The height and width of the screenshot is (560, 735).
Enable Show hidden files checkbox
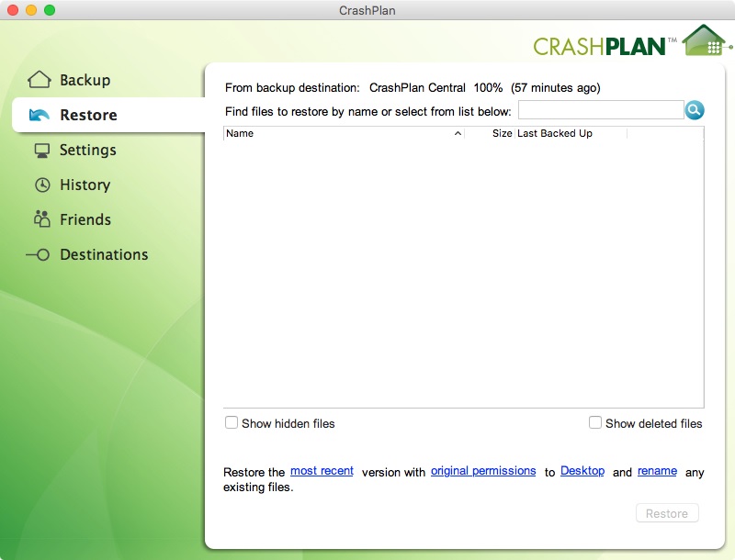click(x=232, y=423)
